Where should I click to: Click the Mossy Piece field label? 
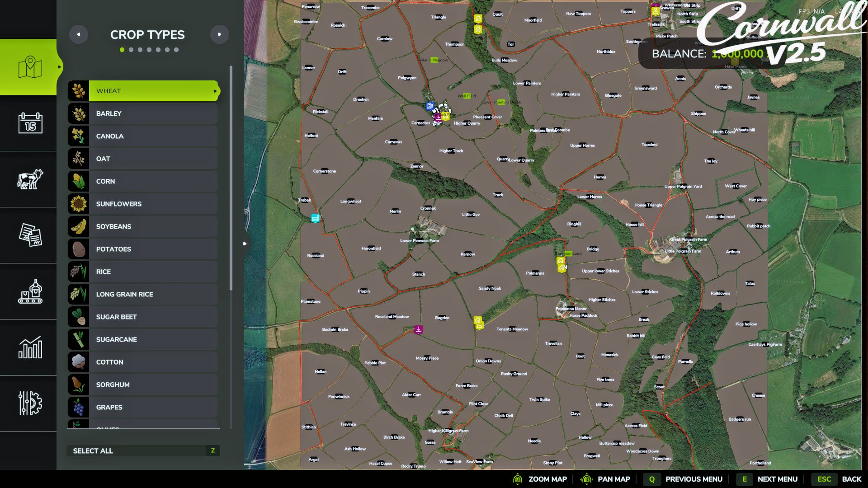pyautogui.click(x=427, y=358)
